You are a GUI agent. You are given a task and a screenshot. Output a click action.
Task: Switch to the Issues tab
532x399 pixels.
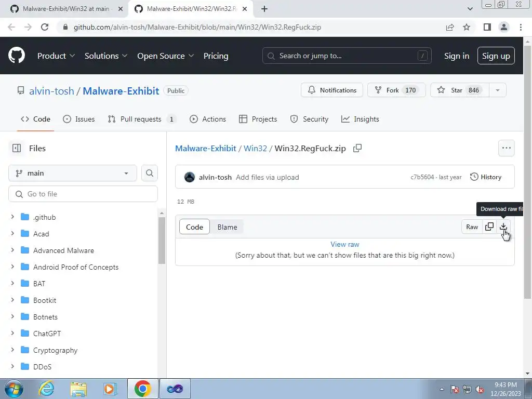click(79, 119)
